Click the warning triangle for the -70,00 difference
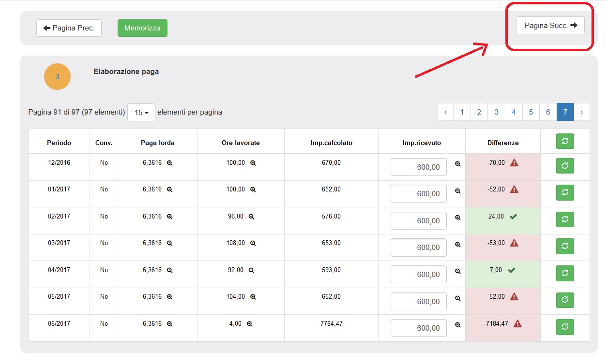Viewport: 607px width, 364px height. click(514, 163)
